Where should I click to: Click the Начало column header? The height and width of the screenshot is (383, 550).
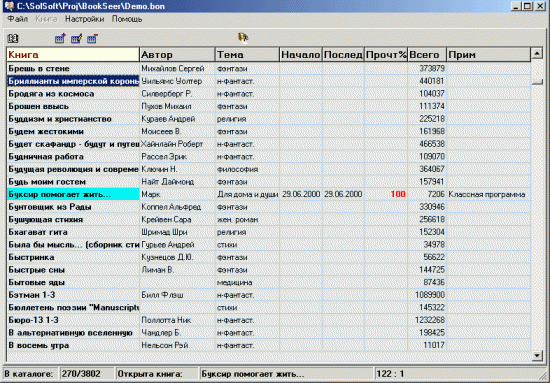point(301,55)
